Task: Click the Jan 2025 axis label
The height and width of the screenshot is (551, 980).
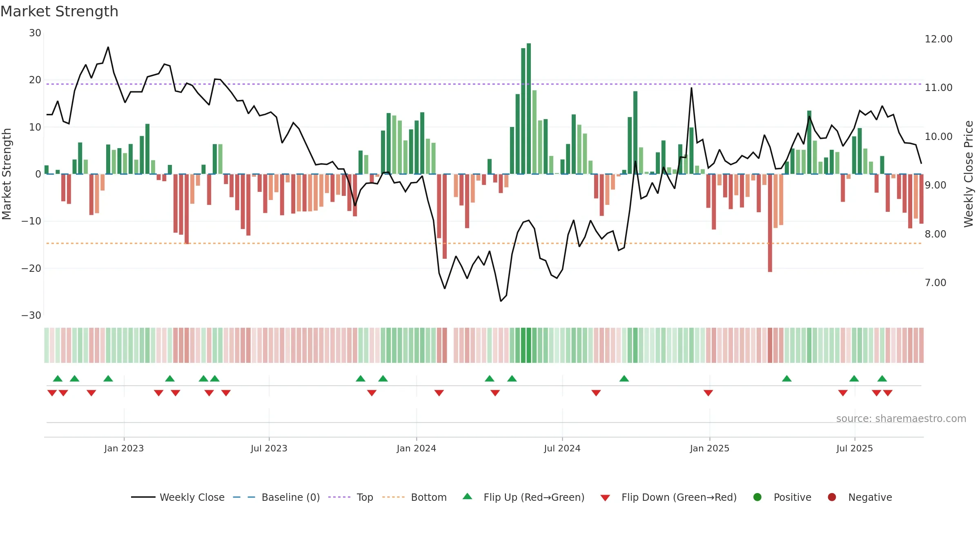Action: click(710, 448)
